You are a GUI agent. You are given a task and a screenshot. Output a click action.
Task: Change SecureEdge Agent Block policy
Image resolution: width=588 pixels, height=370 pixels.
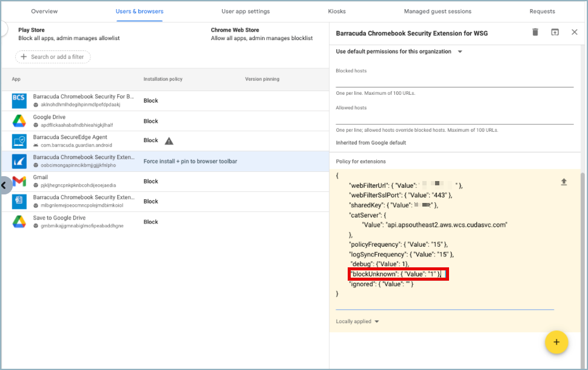150,140
